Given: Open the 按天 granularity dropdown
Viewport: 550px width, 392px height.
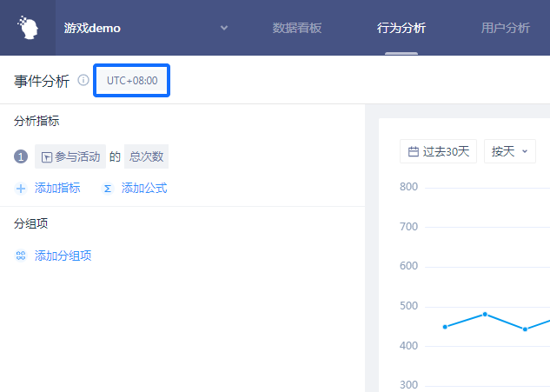Looking at the screenshot, I should (509, 151).
